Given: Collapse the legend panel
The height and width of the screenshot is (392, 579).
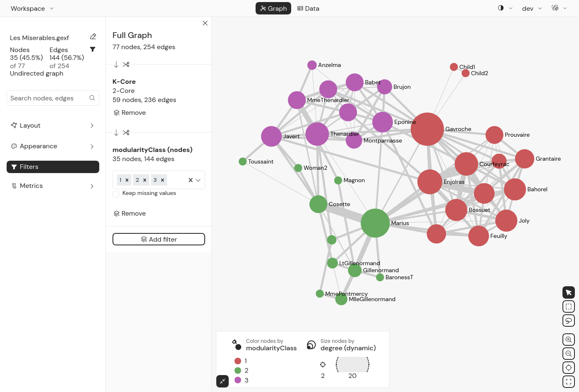Looking at the screenshot, I should point(223,381).
